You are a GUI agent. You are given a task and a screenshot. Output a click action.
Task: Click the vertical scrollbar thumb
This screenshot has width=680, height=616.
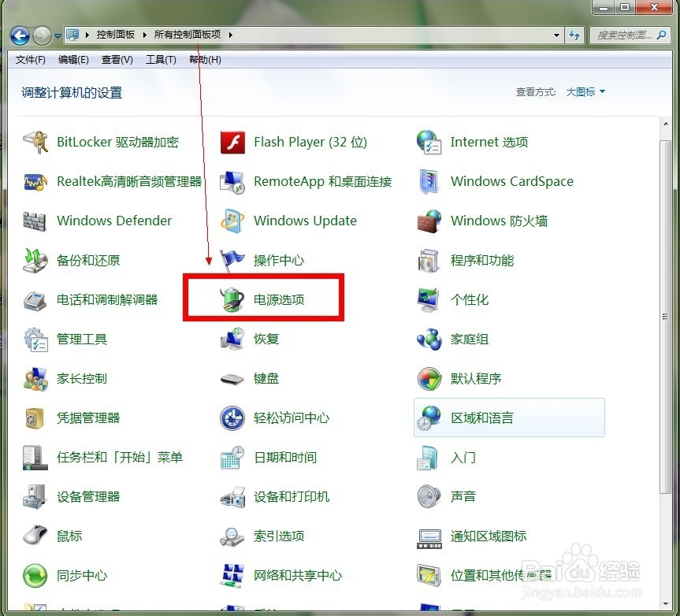click(666, 317)
